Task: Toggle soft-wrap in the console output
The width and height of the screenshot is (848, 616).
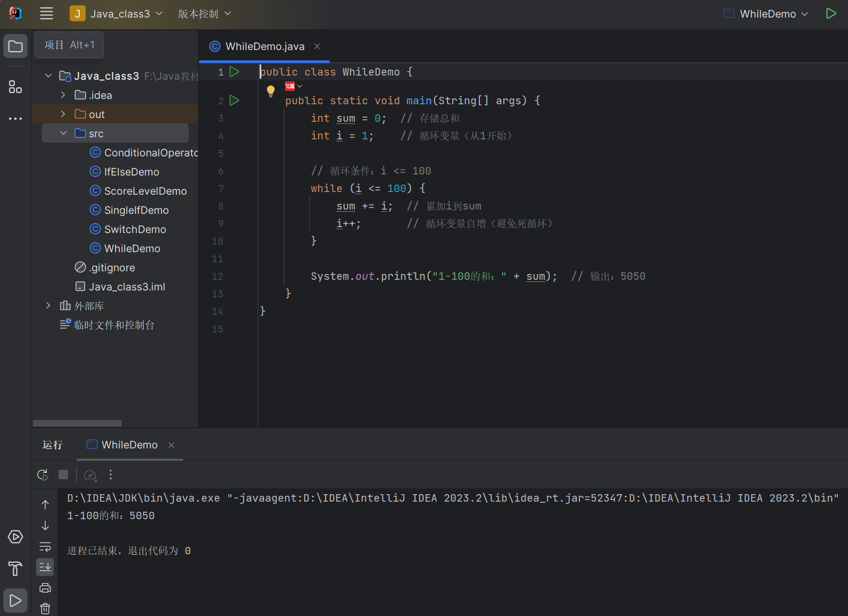Action: (45, 547)
